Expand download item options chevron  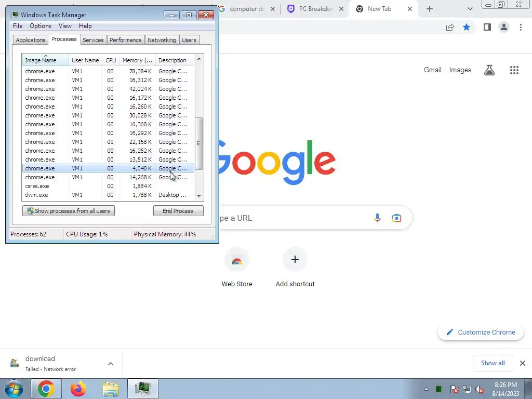(x=111, y=363)
